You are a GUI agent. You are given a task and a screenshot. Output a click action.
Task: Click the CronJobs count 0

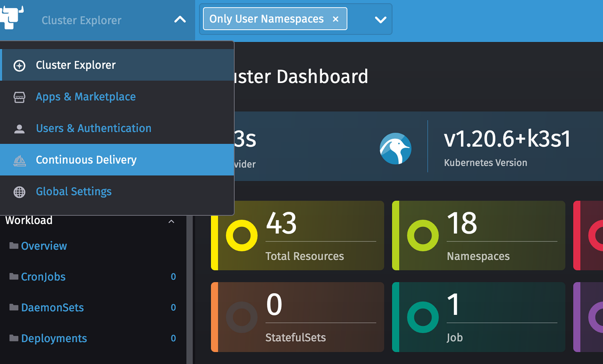click(173, 277)
